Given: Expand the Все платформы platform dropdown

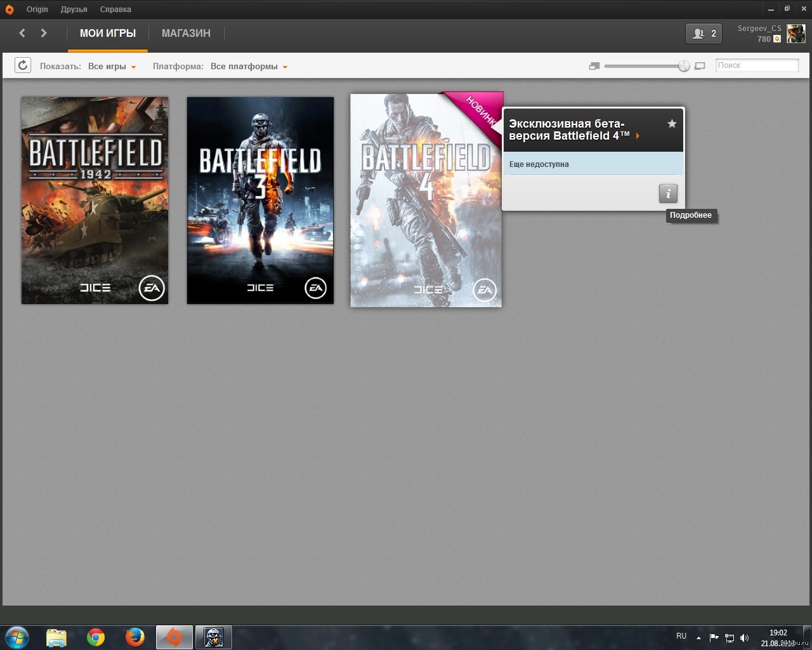Looking at the screenshot, I should [249, 66].
